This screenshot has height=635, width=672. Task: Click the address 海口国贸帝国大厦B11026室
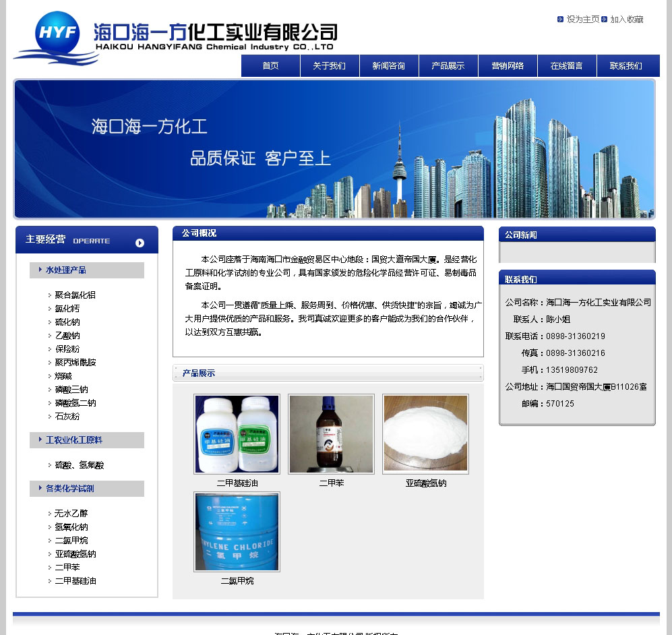click(x=596, y=387)
